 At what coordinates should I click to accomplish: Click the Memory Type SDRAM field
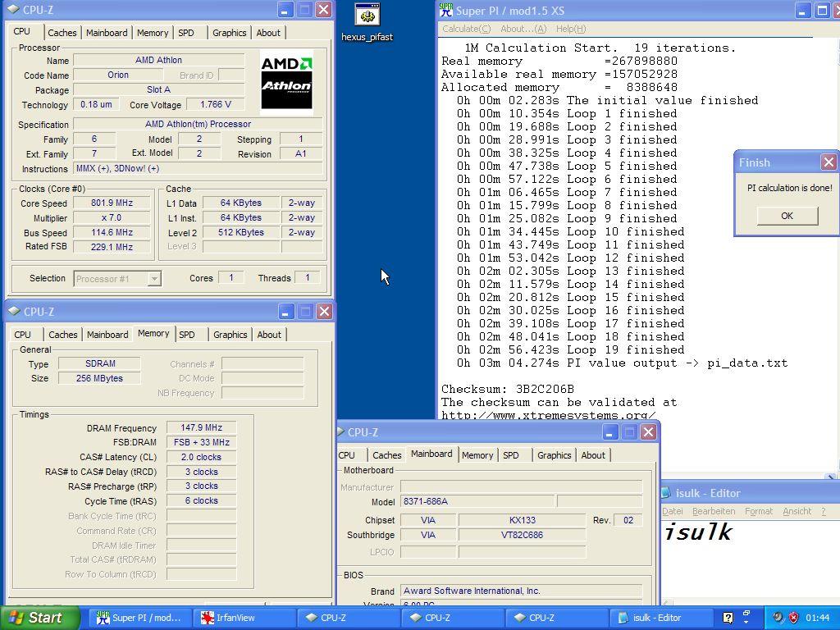pos(100,363)
